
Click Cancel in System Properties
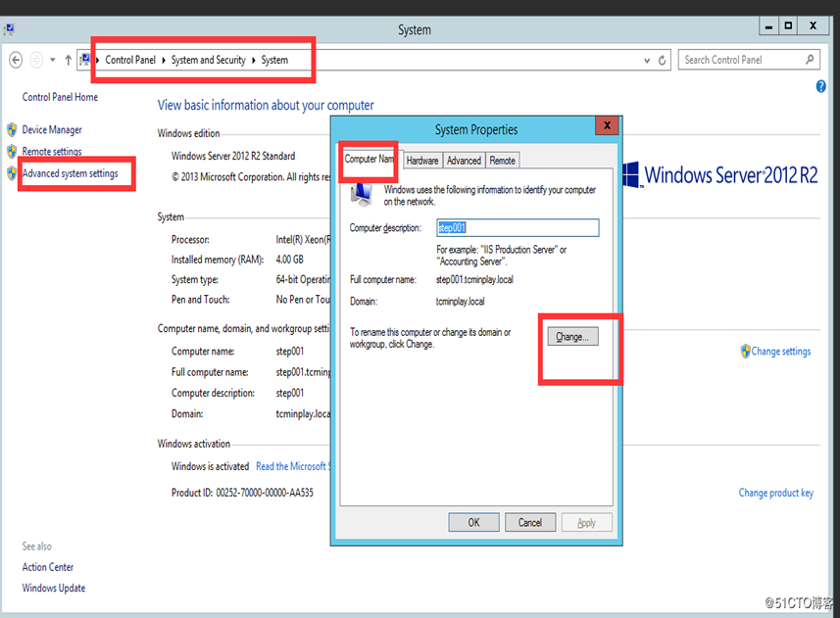530,522
